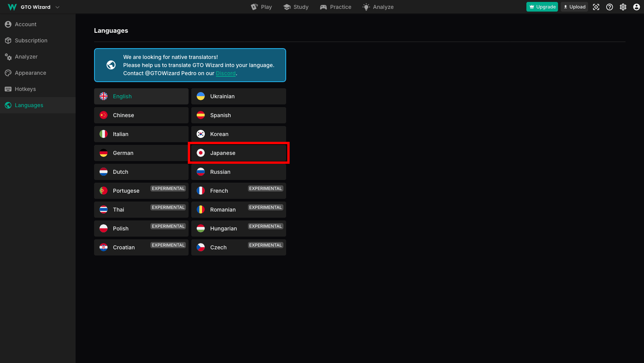Viewport: 644px width, 363px height.
Task: Click the Japanese flag icon
Action: click(x=201, y=153)
